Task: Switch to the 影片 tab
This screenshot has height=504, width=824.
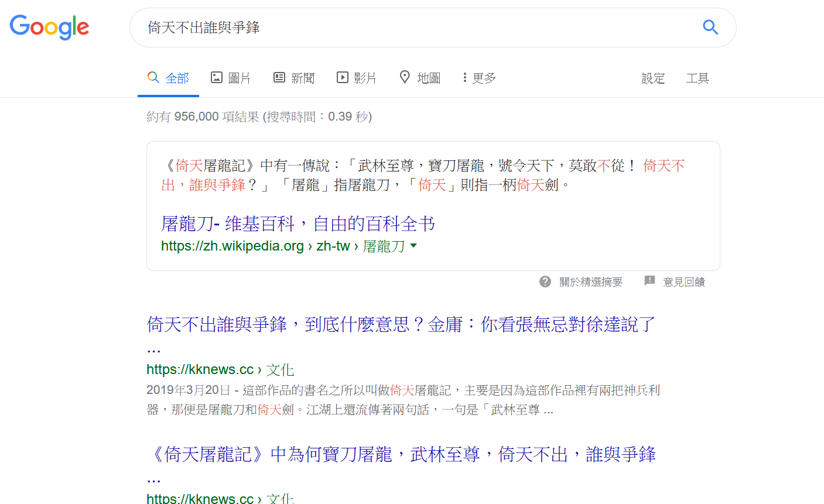Action: point(356,78)
